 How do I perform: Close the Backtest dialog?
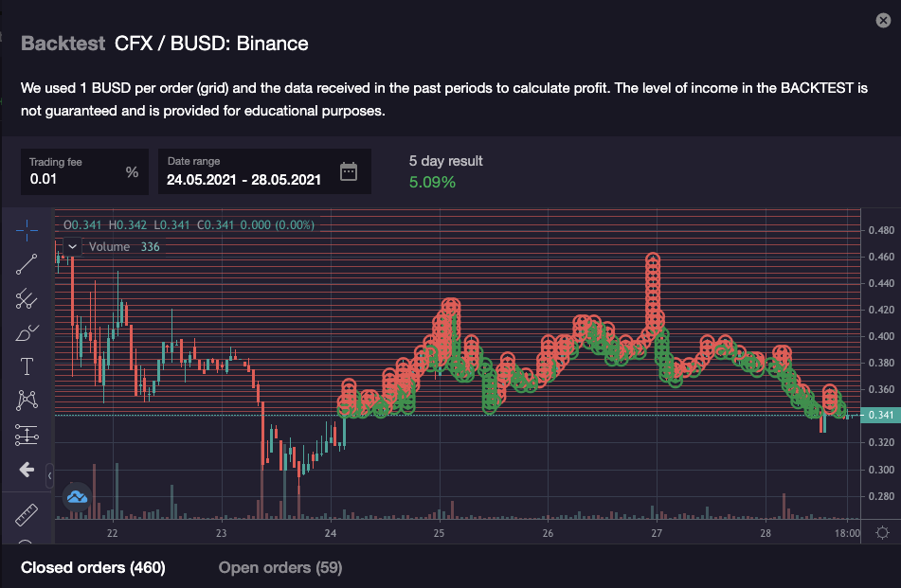[883, 21]
